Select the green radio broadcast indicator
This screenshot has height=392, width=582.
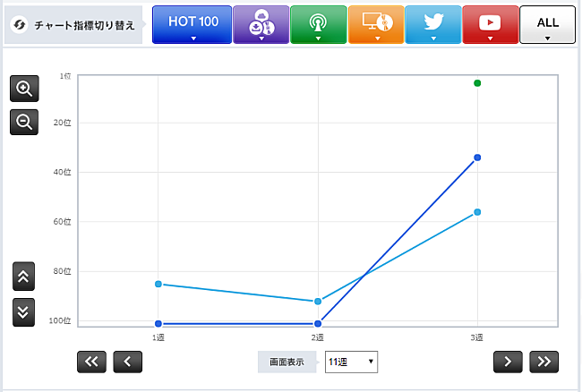pyautogui.click(x=318, y=24)
